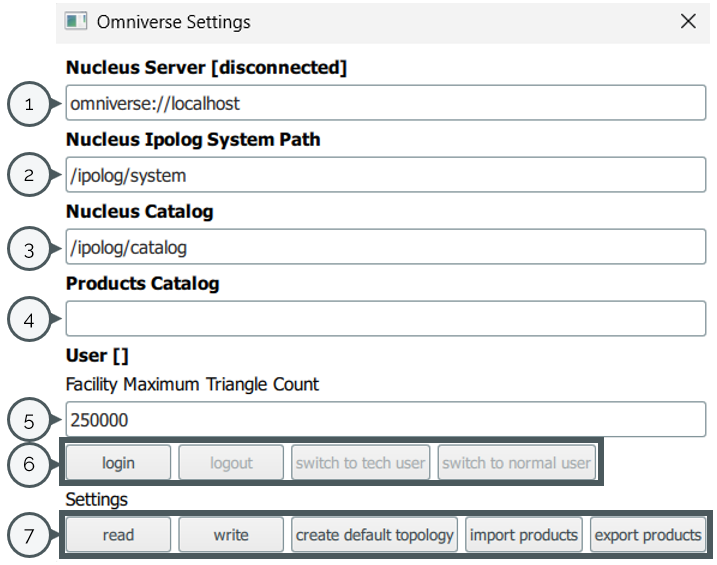Viewport: 717px width, 565px height.
Task: Click the 'User []' label
Action: (x=97, y=356)
